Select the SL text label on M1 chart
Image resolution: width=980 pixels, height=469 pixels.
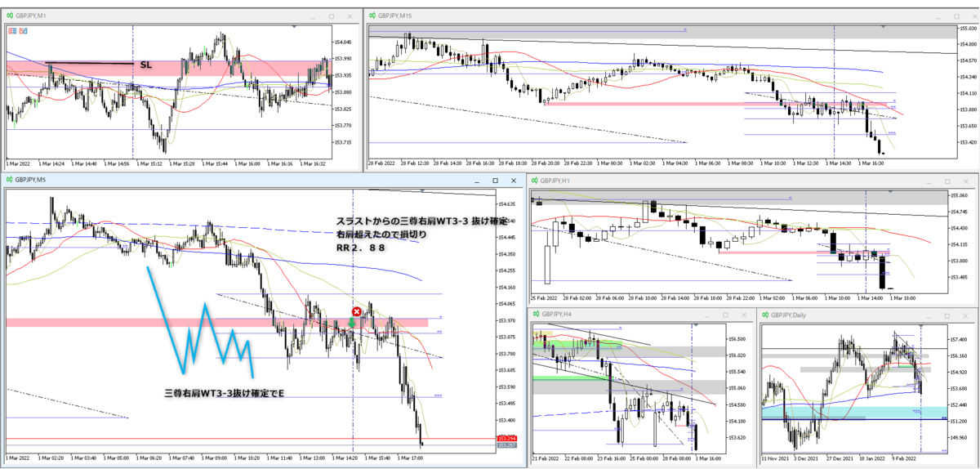click(x=146, y=64)
